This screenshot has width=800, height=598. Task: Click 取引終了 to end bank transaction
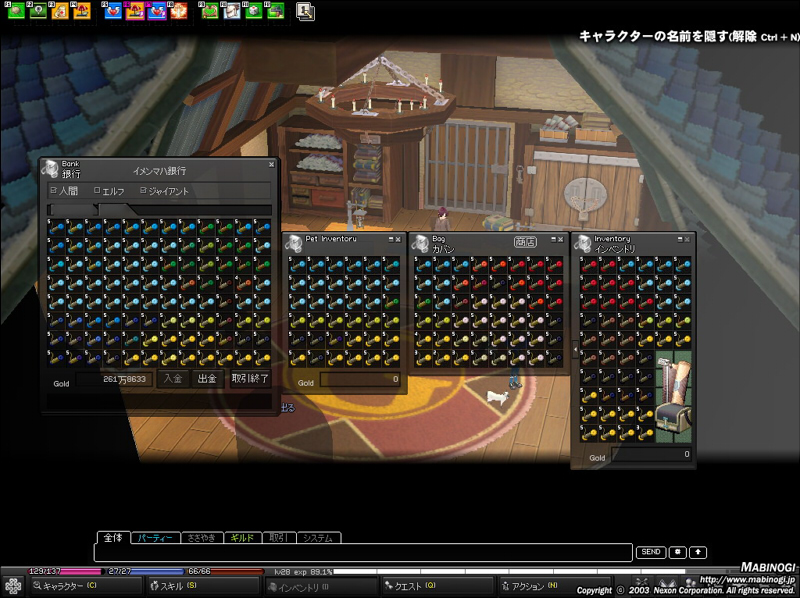(x=250, y=379)
